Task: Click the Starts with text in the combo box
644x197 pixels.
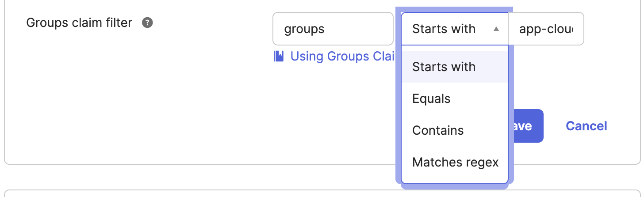Action: pyautogui.click(x=444, y=29)
